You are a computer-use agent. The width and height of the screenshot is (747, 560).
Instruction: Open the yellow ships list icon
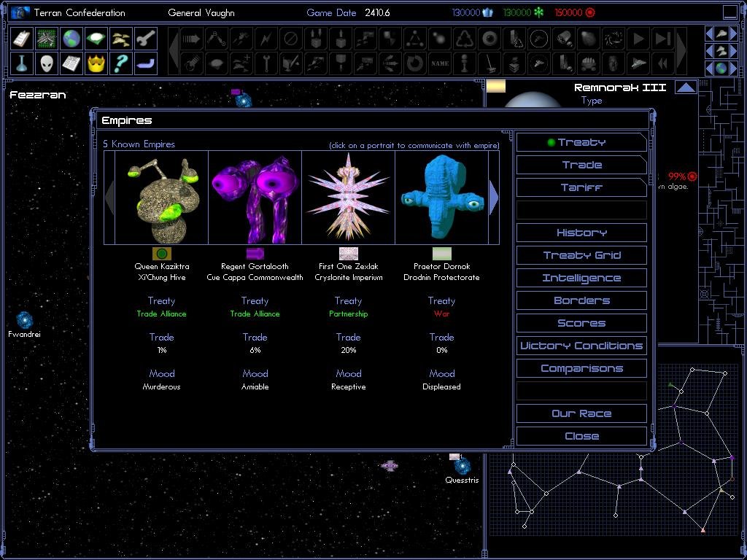coord(121,39)
